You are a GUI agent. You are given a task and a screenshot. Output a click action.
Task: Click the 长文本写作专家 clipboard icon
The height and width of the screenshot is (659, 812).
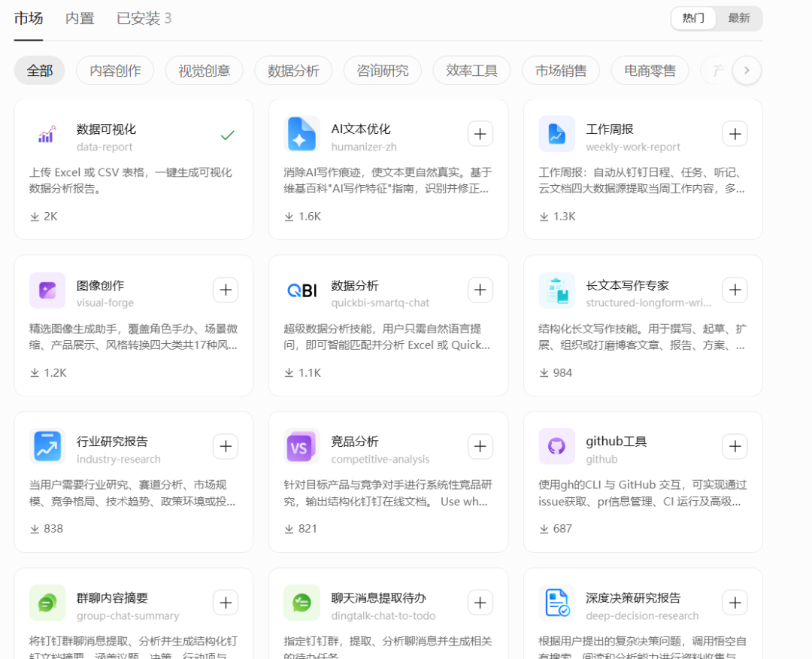point(556,290)
